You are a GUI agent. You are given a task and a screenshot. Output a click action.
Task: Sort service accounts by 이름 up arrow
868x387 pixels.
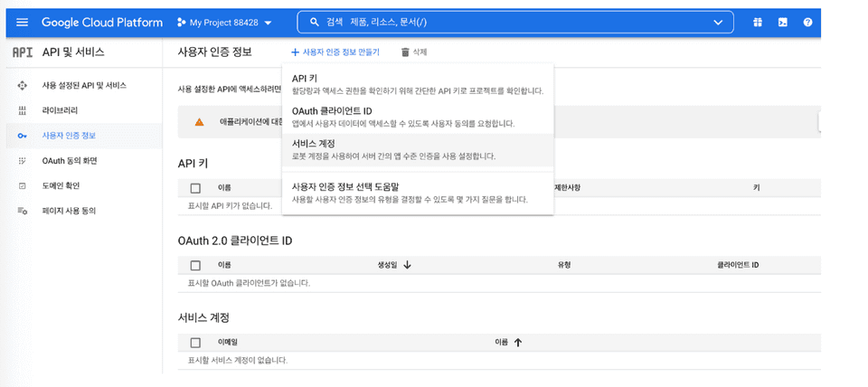tap(518, 342)
